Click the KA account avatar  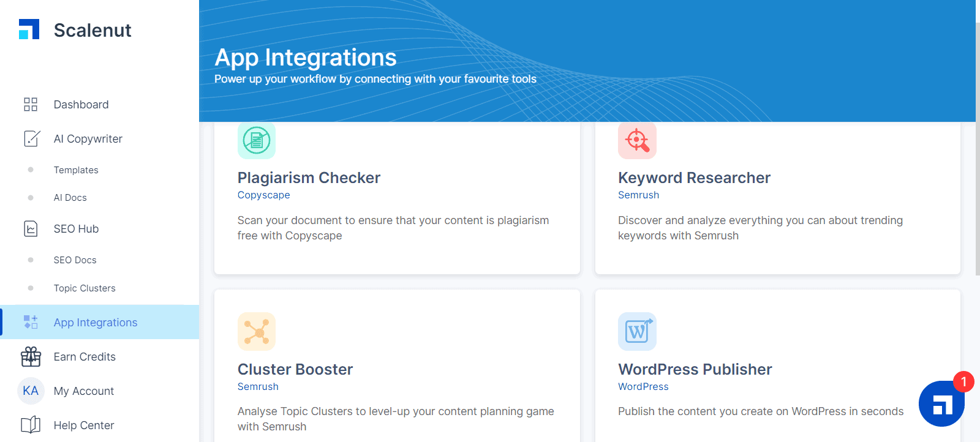pyautogui.click(x=31, y=391)
